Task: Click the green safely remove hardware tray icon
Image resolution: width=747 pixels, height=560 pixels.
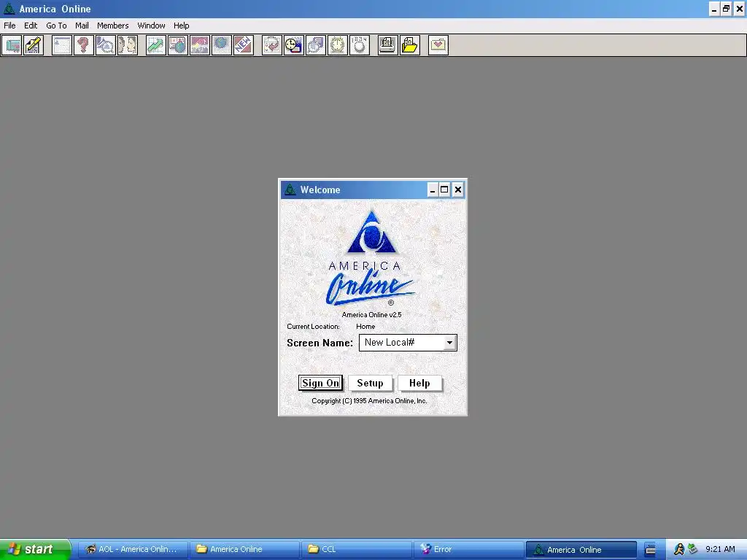Action: (692, 549)
